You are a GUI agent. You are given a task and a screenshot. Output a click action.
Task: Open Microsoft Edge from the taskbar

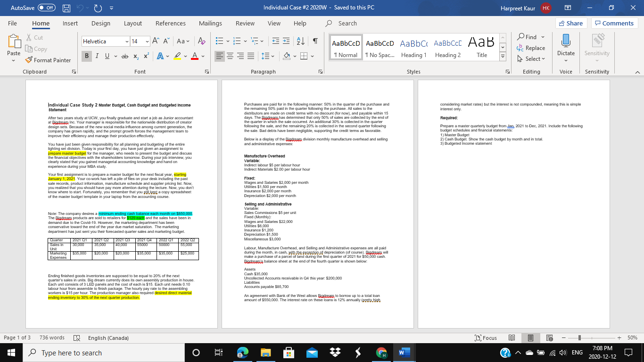tap(243, 353)
